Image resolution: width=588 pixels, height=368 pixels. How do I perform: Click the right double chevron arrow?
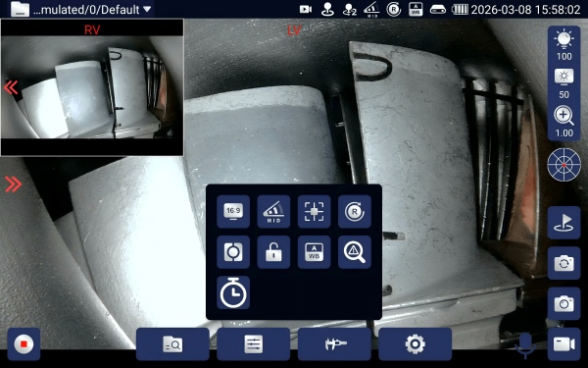click(13, 184)
